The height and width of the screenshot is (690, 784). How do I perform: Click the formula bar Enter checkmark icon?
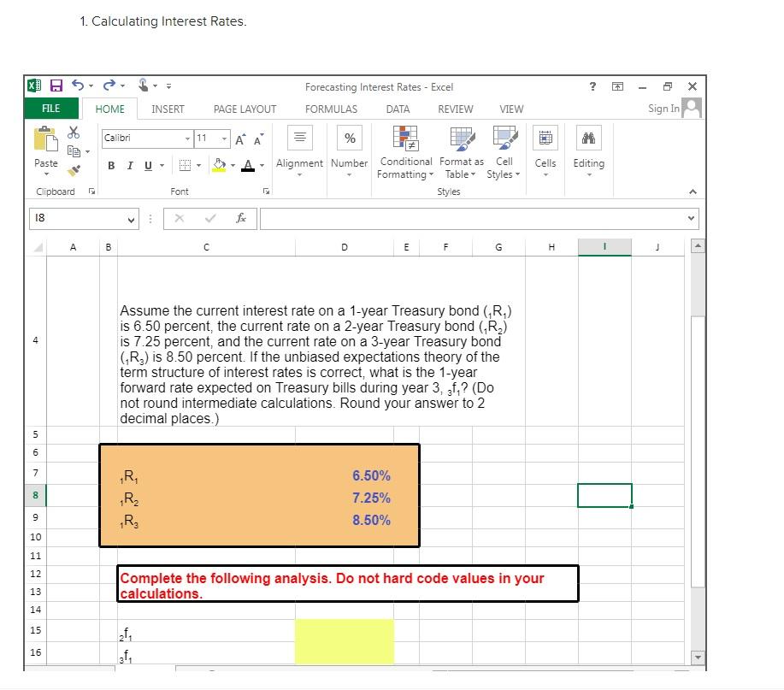coord(210,218)
